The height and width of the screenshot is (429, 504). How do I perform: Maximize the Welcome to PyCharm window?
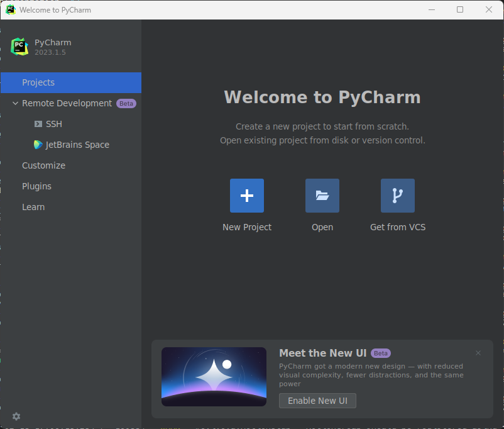click(460, 9)
